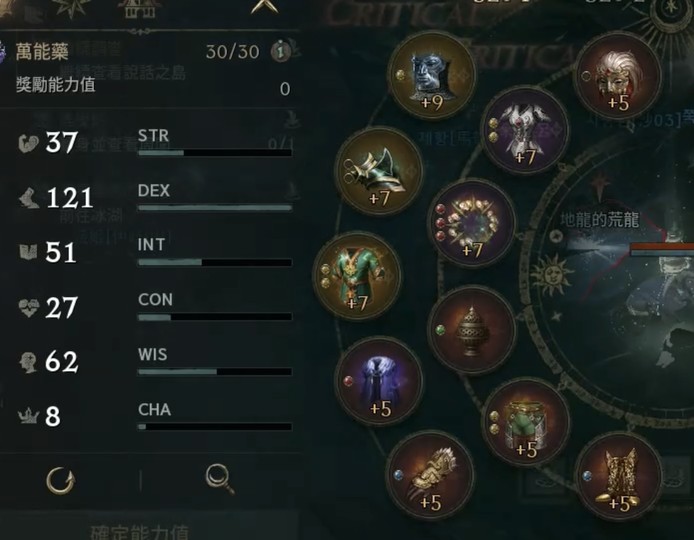Open the +5 golden claw glove slot
This screenshot has width=694, height=540.
point(430,475)
